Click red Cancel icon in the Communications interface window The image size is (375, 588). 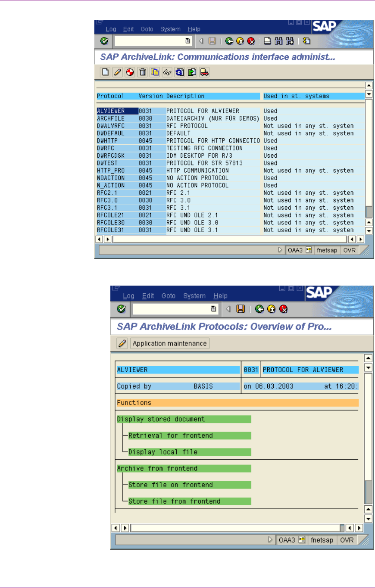250,41
